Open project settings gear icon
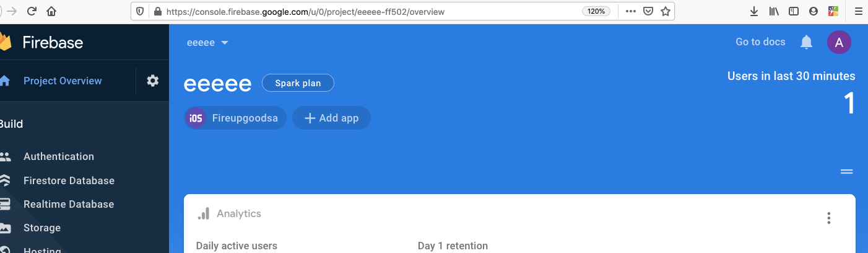 coord(152,81)
